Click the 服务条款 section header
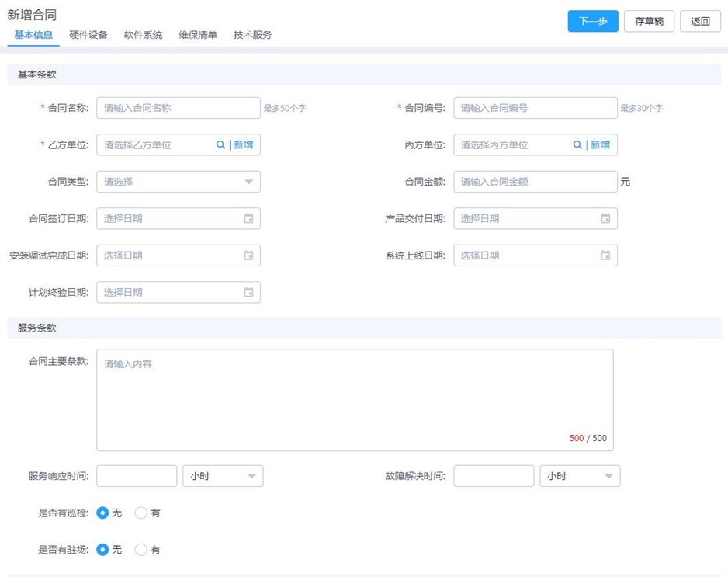 coord(364,328)
